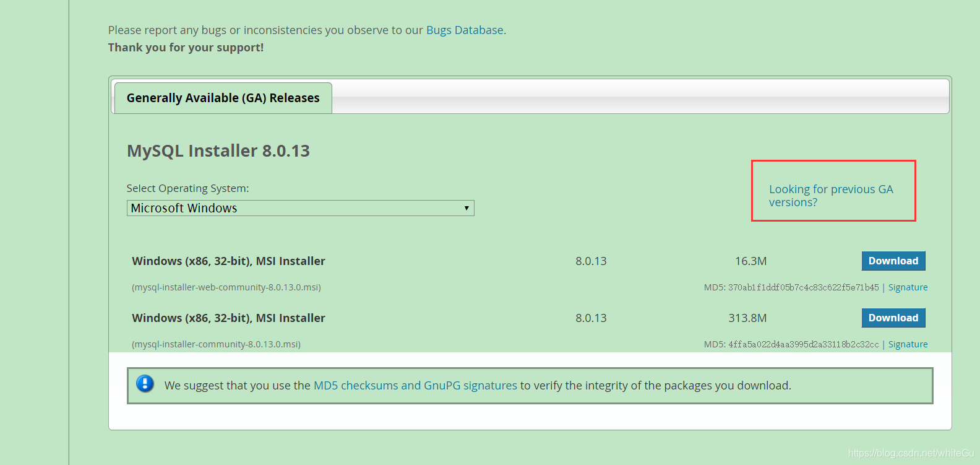This screenshot has width=980, height=465.
Task: Click the MySQL Installer 8.0.13 heading
Action: (218, 150)
